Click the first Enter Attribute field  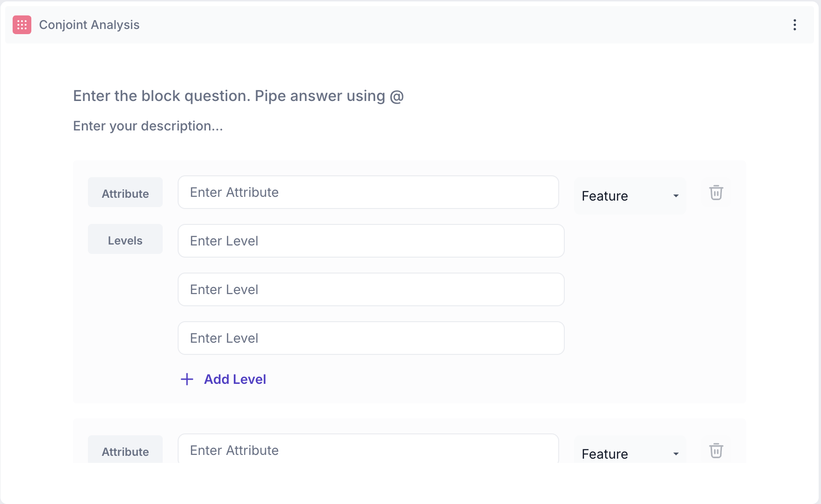coord(368,192)
